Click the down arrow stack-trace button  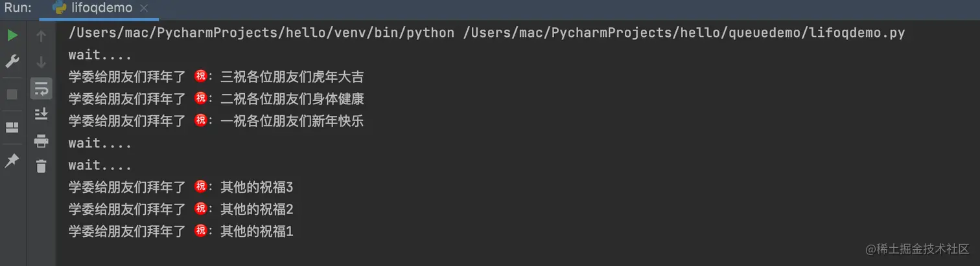41,62
